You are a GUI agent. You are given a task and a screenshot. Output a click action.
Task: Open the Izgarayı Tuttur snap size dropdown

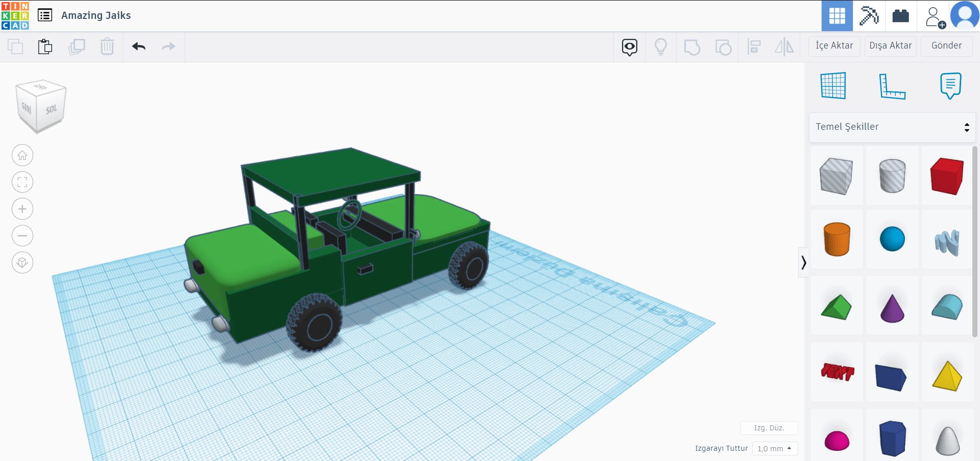coord(774,448)
